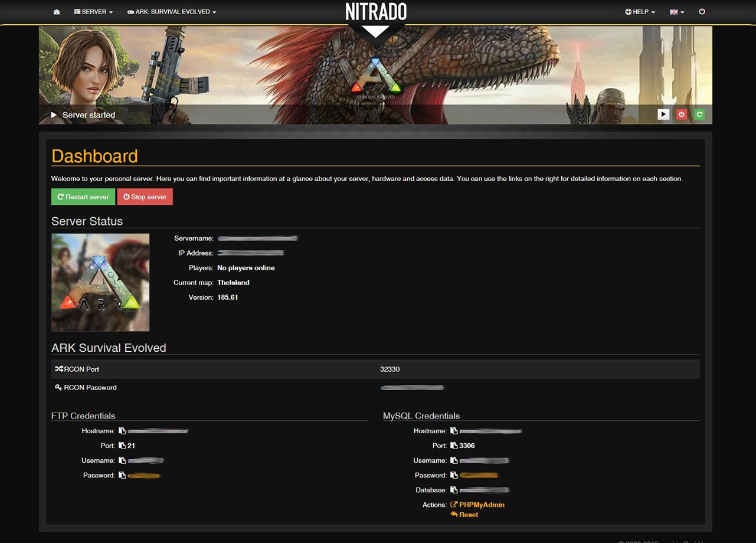Click the RCON Port row label
The height and width of the screenshot is (543, 756).
coord(77,369)
